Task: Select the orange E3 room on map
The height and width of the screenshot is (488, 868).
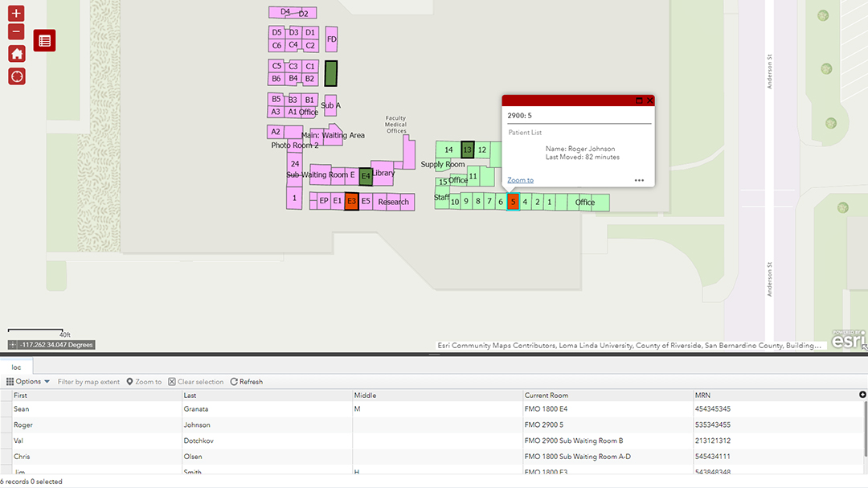Action: coord(351,201)
